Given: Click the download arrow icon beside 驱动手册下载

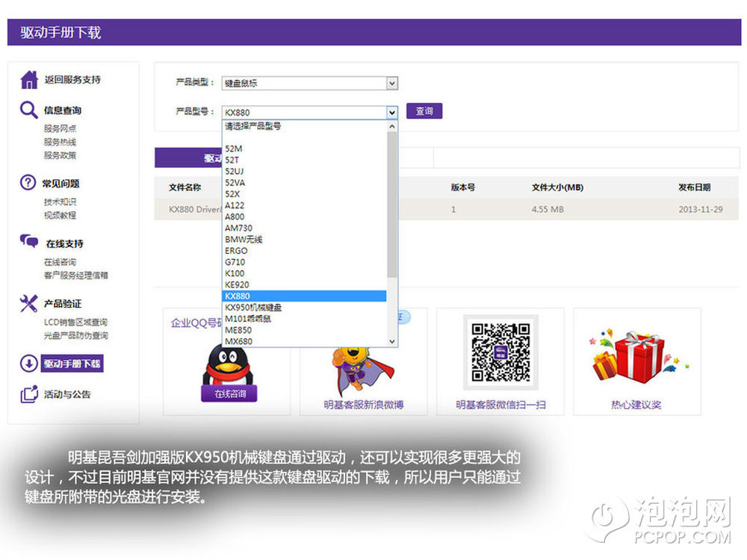Looking at the screenshot, I should click(28, 364).
